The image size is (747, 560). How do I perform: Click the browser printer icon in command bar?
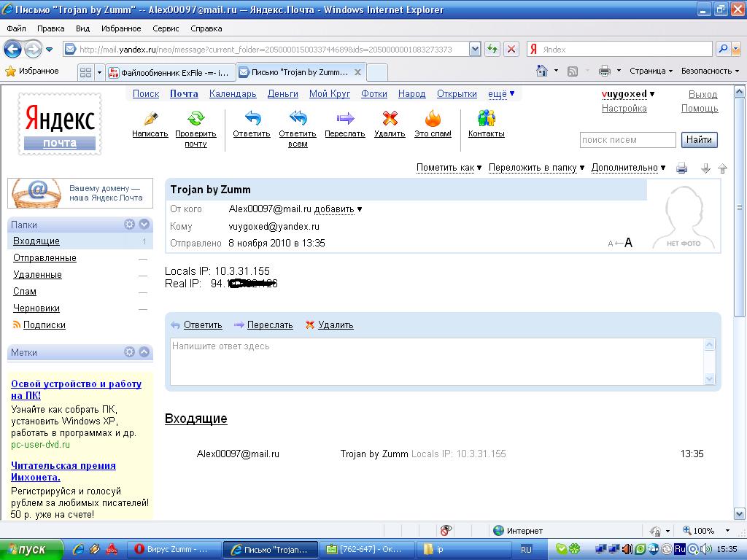(604, 71)
